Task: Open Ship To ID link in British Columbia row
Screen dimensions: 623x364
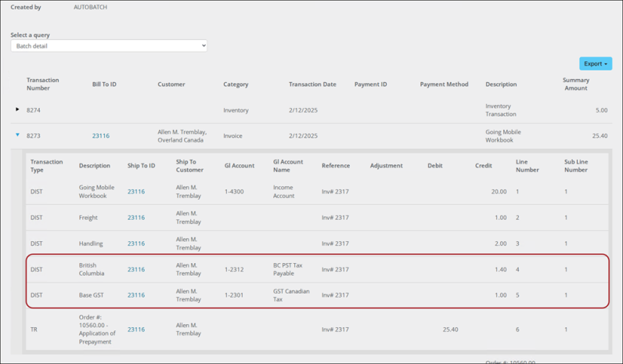Action: tap(136, 269)
